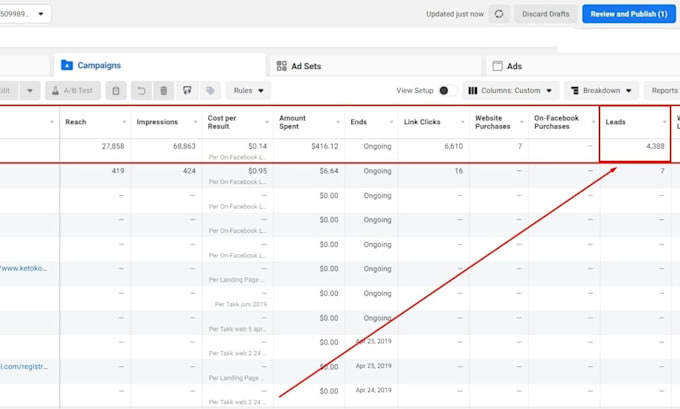
Task: Open the Breakdown dropdown
Action: [x=601, y=91]
